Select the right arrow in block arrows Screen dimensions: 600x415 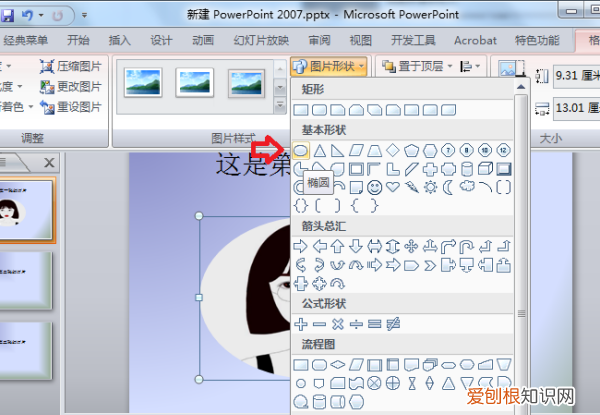[302, 245]
